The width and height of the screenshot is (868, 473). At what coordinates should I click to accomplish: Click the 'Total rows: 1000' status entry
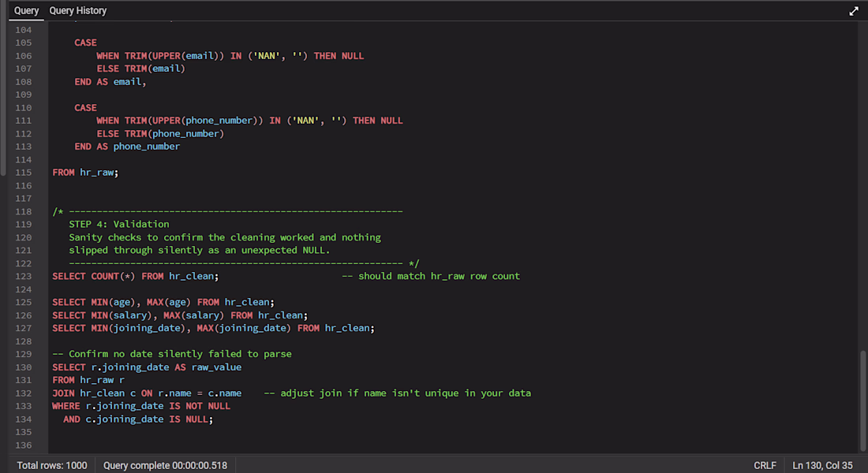point(52,465)
